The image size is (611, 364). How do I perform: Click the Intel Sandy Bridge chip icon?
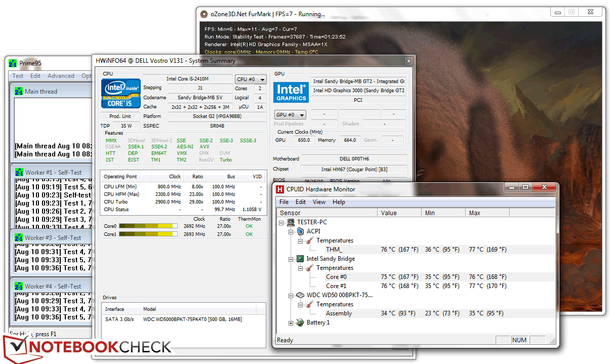click(300, 259)
